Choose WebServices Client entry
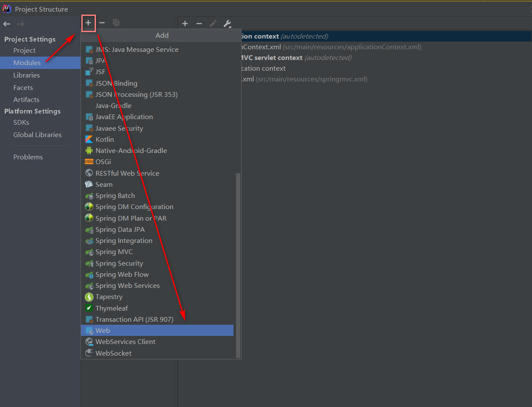Image resolution: width=532 pixels, height=407 pixels. coord(158,341)
